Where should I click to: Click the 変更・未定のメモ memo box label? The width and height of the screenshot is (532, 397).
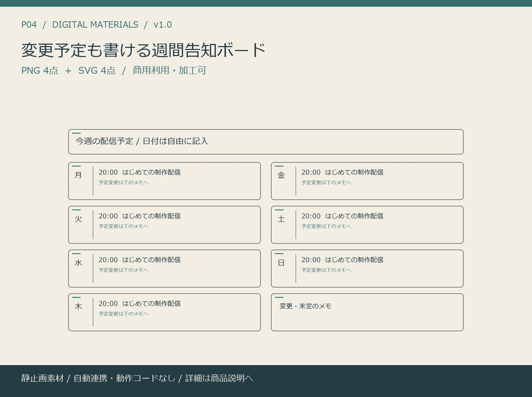pyautogui.click(x=305, y=306)
